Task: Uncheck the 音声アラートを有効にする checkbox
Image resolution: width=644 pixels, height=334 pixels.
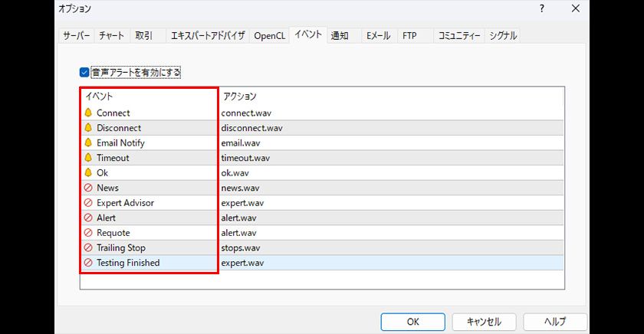Action: (85, 73)
